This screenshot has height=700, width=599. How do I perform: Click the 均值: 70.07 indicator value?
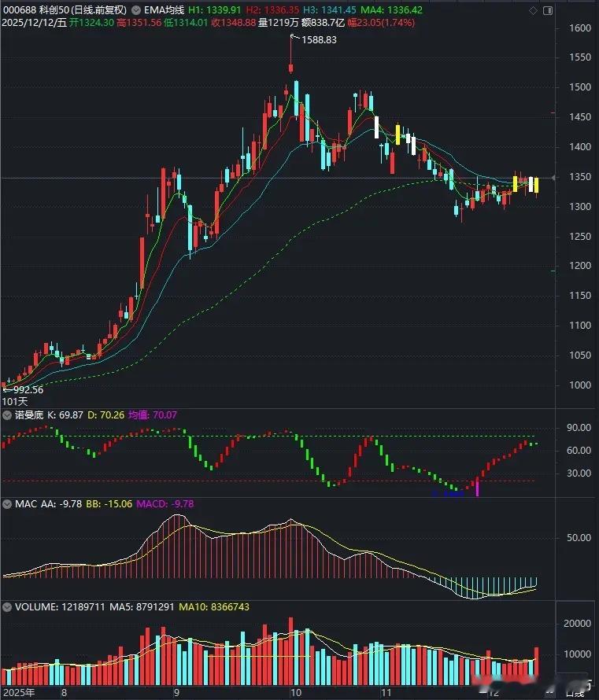[153, 415]
